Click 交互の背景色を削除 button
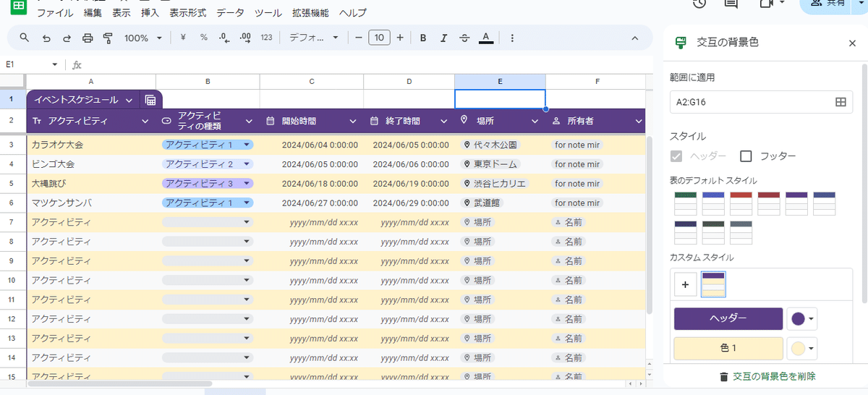The width and height of the screenshot is (868, 395). [x=767, y=376]
